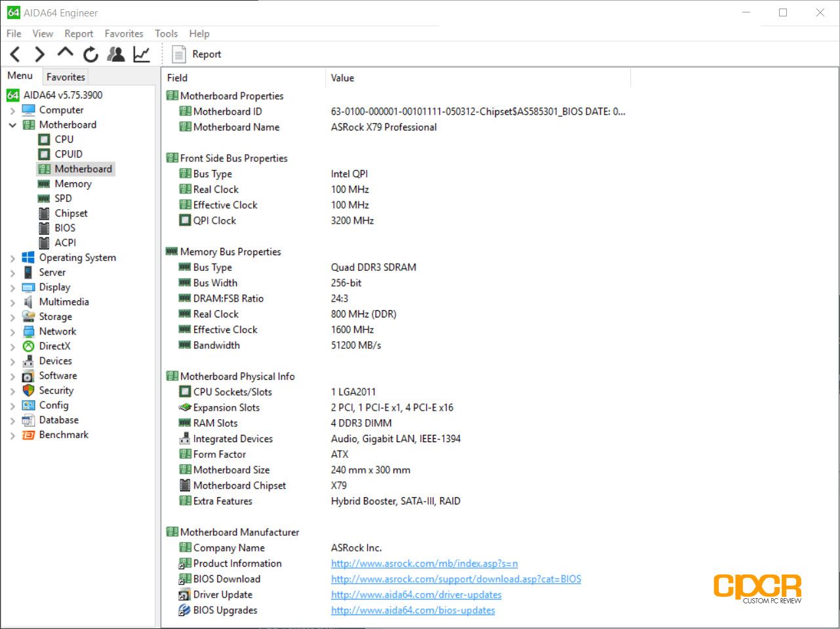Open the graph chart toolbar icon
The height and width of the screenshot is (629, 840).
click(142, 54)
